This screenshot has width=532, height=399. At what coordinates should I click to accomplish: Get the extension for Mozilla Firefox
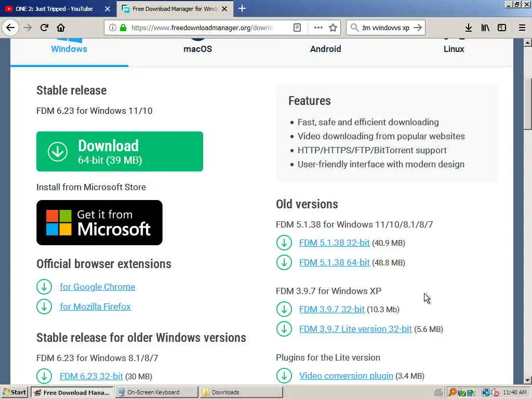pos(95,307)
